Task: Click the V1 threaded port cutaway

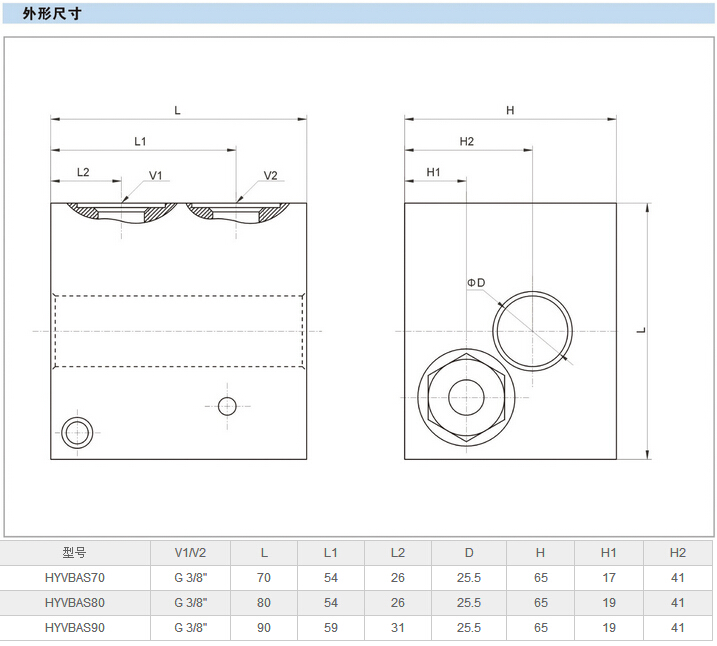Action: (x=122, y=212)
